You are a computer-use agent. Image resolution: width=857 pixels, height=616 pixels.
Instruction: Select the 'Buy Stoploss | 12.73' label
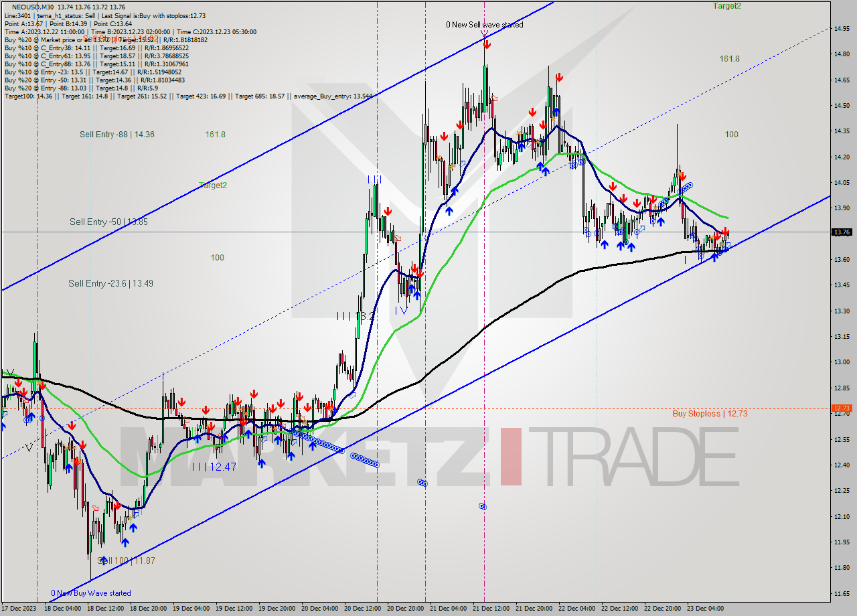click(710, 414)
